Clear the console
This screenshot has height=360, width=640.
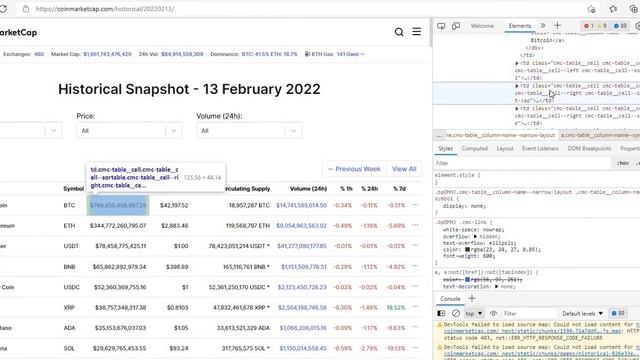coord(456,313)
